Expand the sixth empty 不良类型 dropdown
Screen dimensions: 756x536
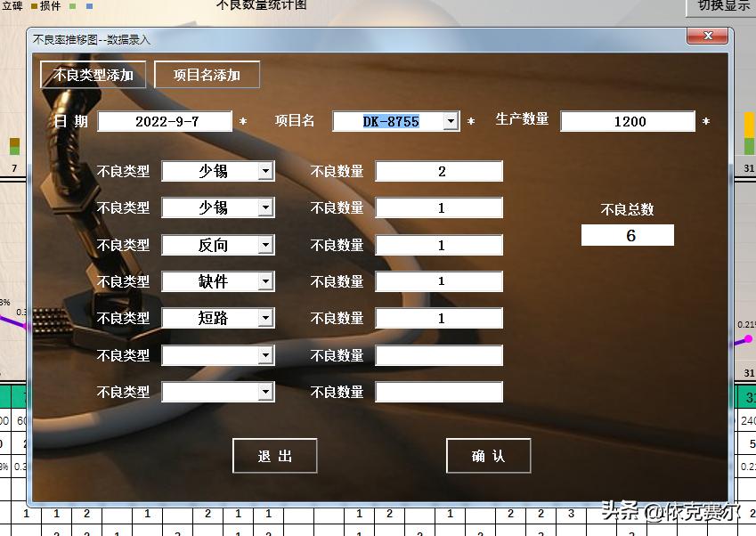click(x=265, y=354)
